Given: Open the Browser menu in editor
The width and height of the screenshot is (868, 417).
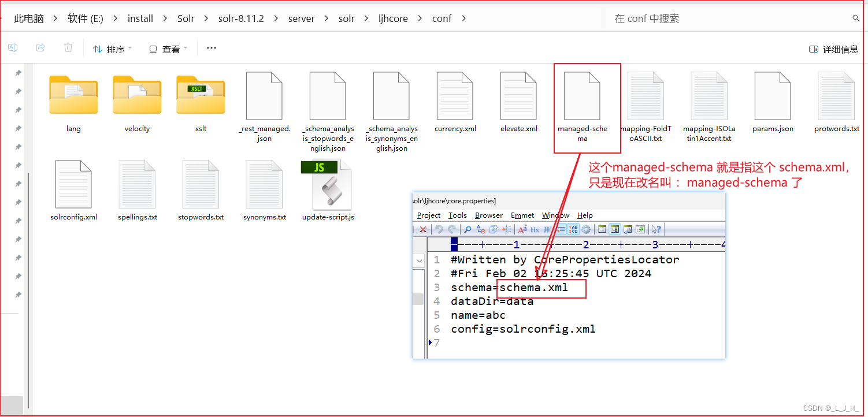Looking at the screenshot, I should click(x=489, y=215).
